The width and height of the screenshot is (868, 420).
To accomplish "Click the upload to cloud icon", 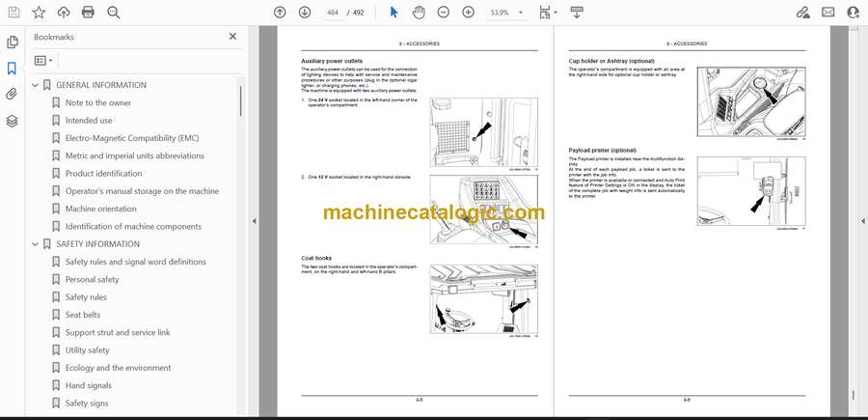I will [x=64, y=13].
